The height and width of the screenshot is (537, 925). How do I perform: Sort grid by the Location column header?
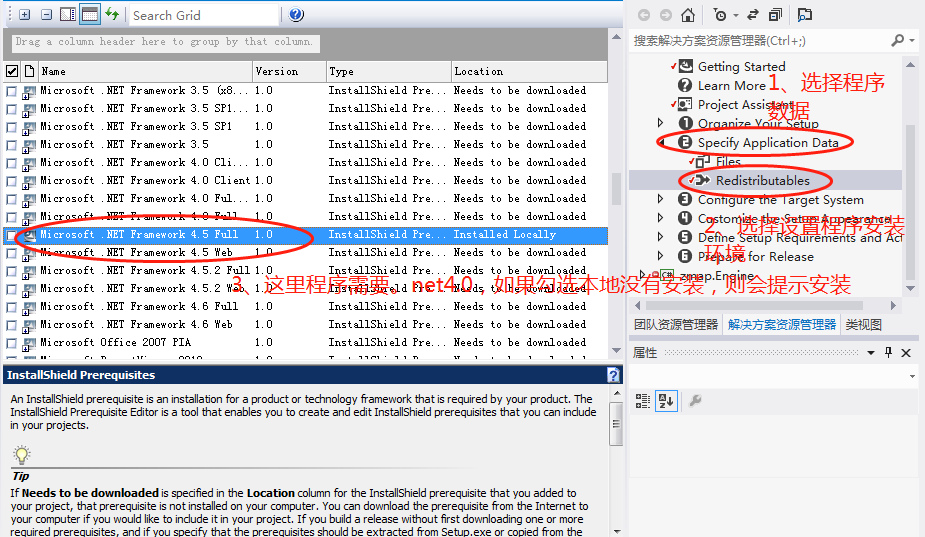click(529, 71)
